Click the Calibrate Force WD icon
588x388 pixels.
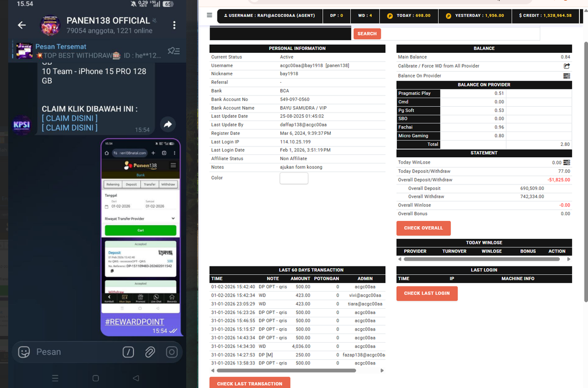point(567,66)
